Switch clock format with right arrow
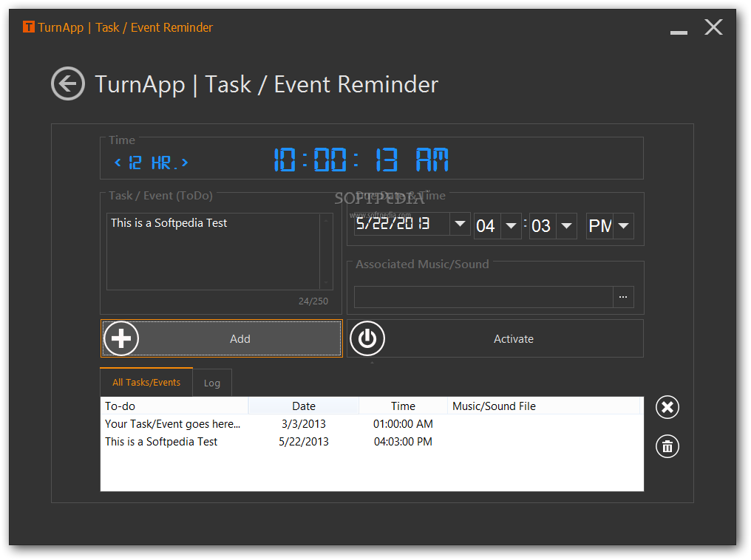This screenshot has height=560, width=751. pos(185,163)
